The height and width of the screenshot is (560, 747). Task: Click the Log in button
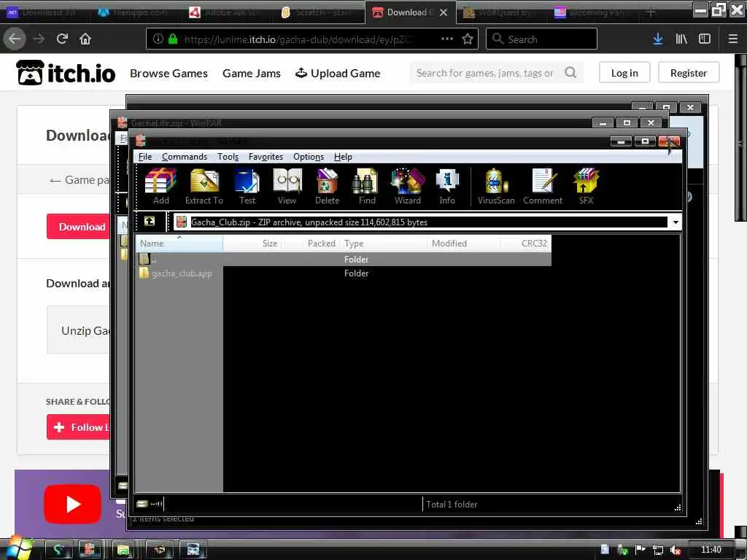(x=624, y=73)
